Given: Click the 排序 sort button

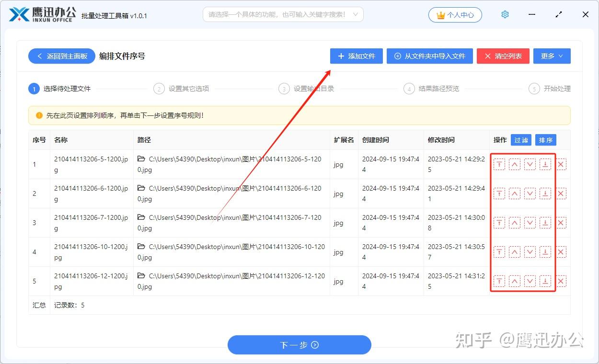Looking at the screenshot, I should pos(546,140).
